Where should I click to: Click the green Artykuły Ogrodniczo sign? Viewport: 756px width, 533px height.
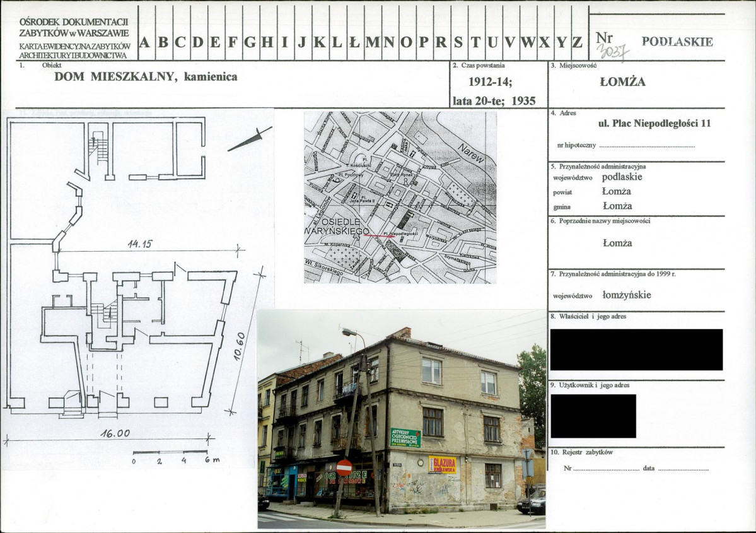click(405, 438)
